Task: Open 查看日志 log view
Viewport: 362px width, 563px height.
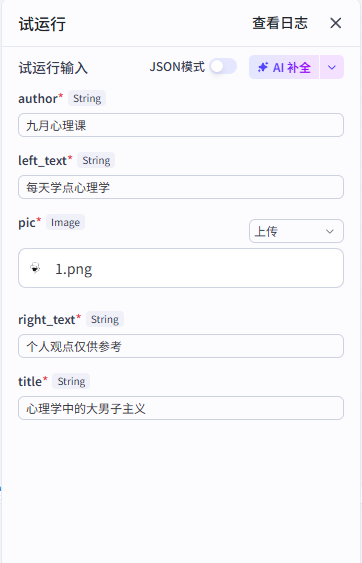Action: click(280, 23)
